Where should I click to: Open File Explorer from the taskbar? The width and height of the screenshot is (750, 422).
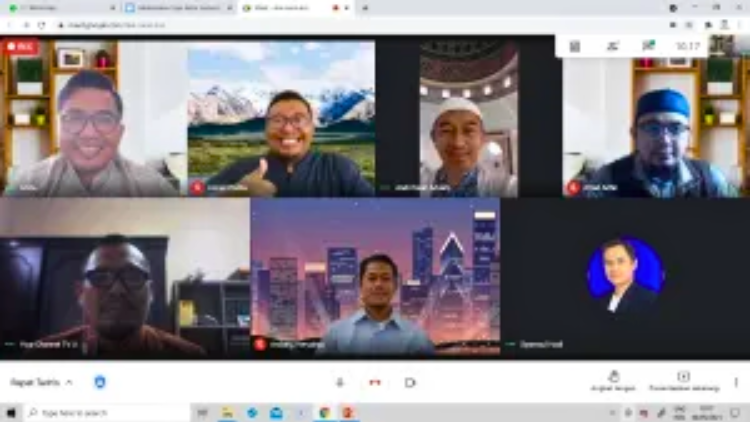(x=227, y=412)
